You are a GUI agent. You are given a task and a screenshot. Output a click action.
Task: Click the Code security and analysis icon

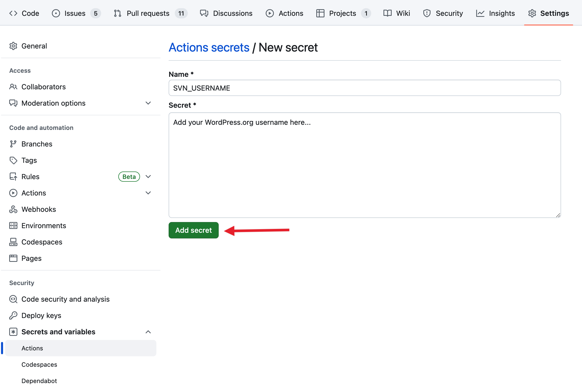(13, 299)
